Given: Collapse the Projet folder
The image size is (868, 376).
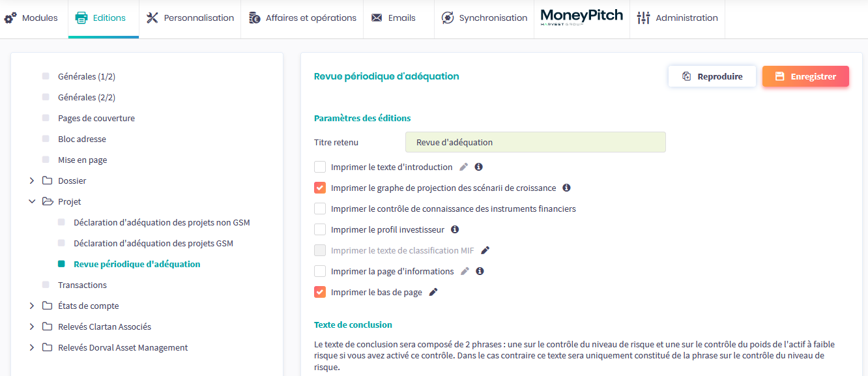Looking at the screenshot, I should pyautogui.click(x=32, y=201).
